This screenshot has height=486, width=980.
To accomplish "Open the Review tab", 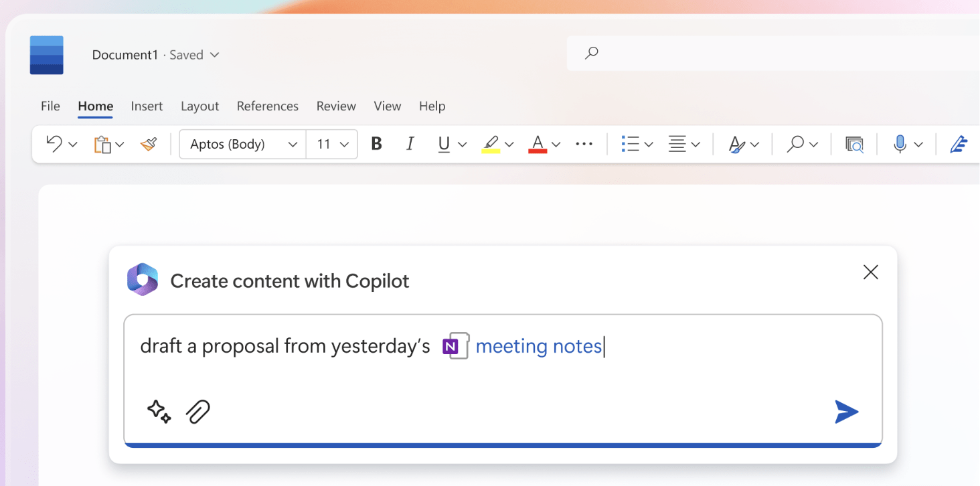I will point(336,106).
